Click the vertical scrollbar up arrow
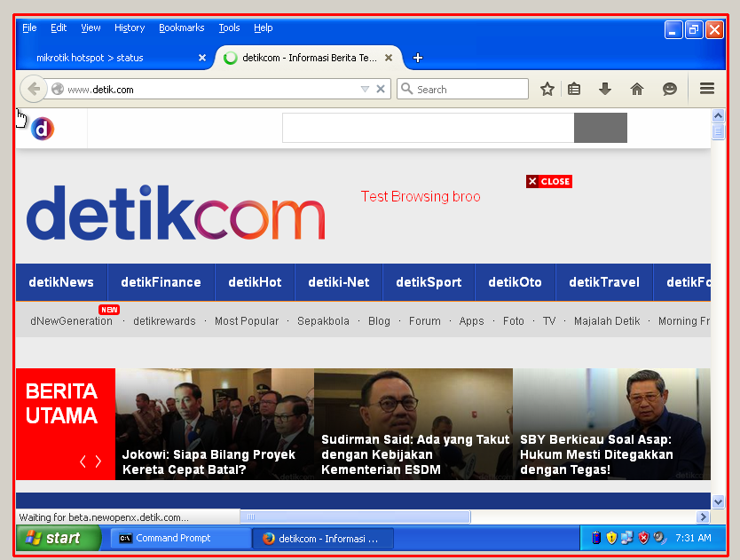The image size is (740, 560). point(718,115)
